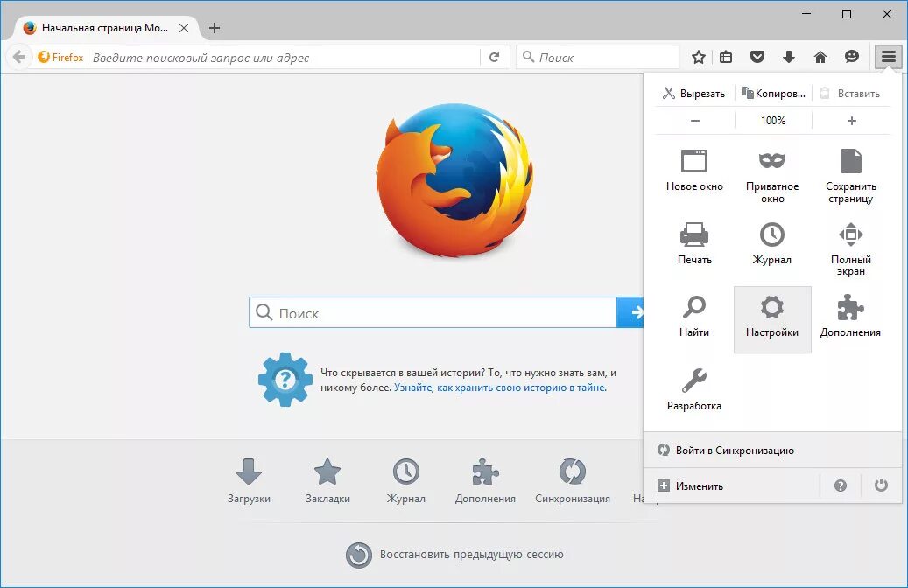The height and width of the screenshot is (588, 908).
Task: Open Downloads (Загрузки) on start page
Action: (x=249, y=479)
